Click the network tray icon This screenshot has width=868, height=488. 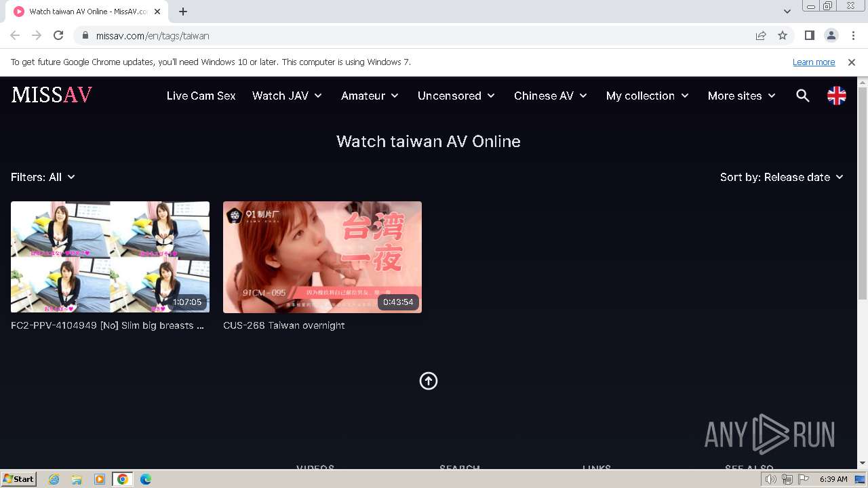[787, 479]
